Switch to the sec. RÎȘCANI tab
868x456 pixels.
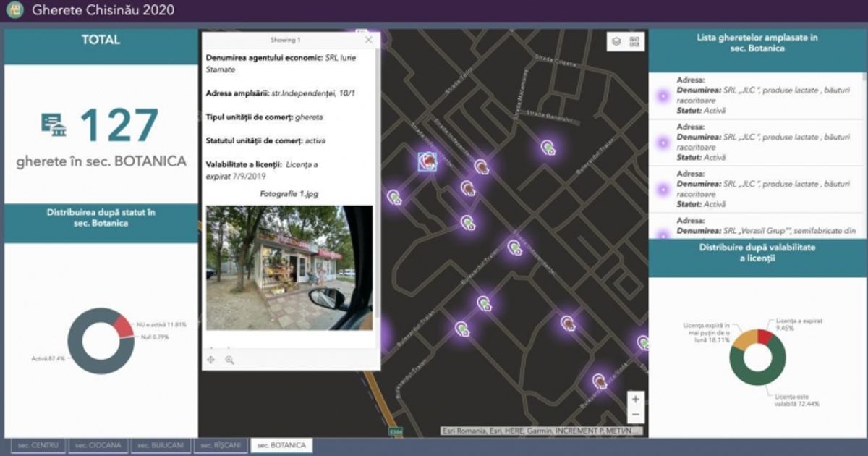(221, 445)
